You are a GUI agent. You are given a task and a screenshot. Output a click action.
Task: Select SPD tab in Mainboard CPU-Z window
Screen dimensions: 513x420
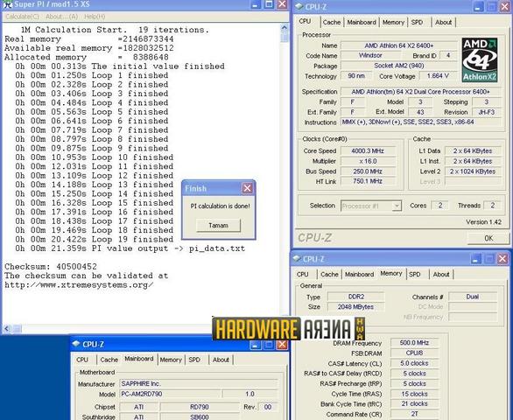pos(194,360)
